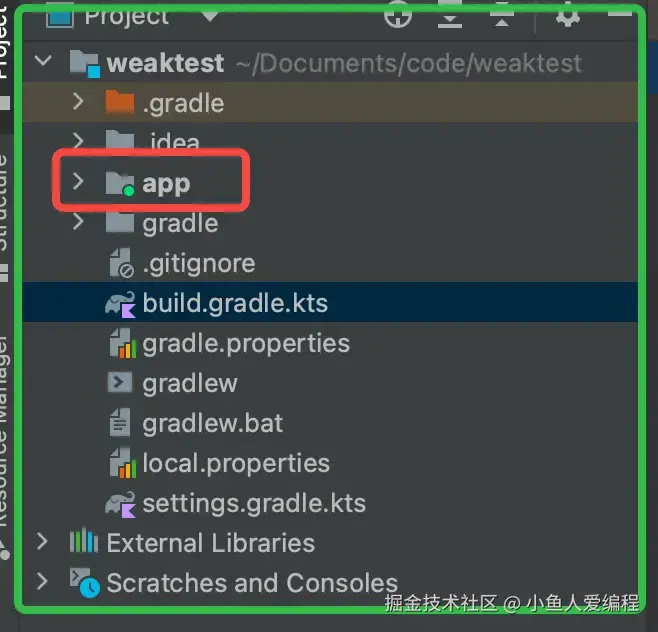The image size is (658, 632).
Task: Expand the .gradle folder
Action: tap(79, 102)
